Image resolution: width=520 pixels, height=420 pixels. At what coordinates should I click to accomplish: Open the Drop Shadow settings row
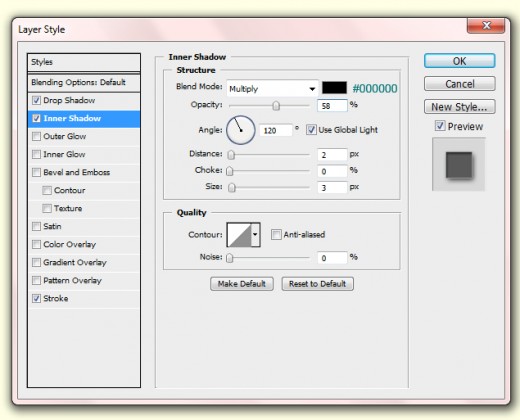coord(84,100)
